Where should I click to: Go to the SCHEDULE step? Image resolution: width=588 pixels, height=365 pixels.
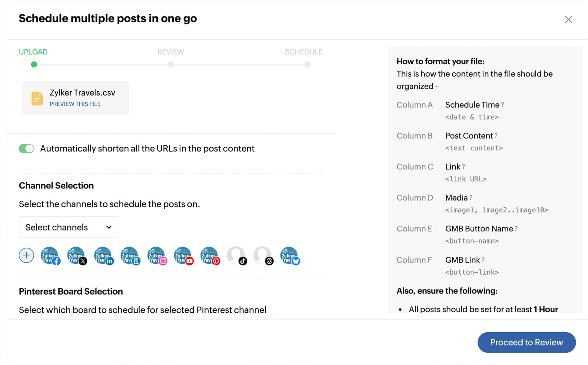pyautogui.click(x=304, y=52)
